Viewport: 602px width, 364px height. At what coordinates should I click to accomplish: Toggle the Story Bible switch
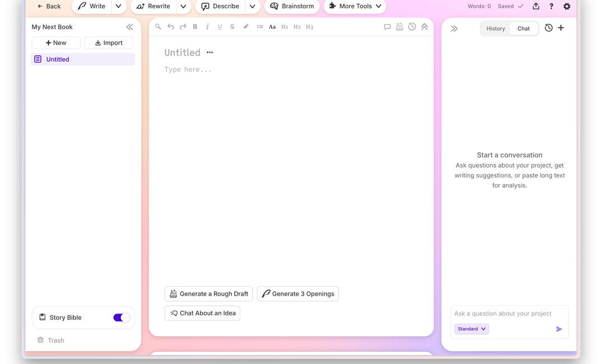click(120, 317)
